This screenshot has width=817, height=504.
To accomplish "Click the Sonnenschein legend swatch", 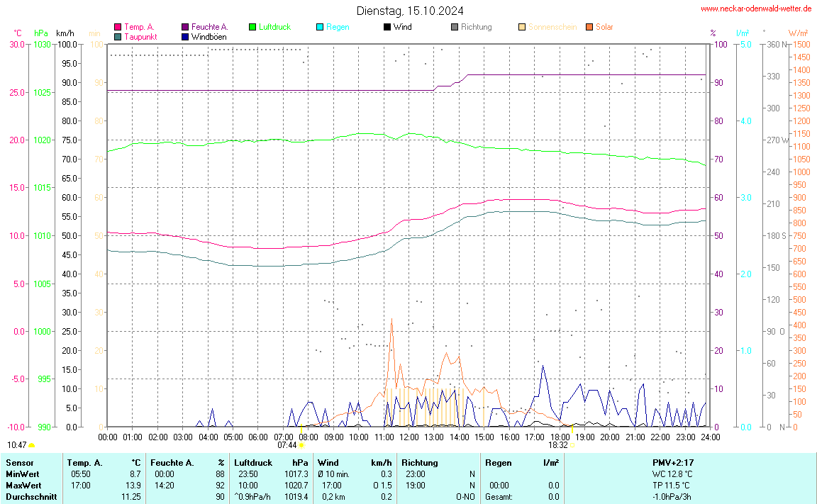I will [x=522, y=27].
